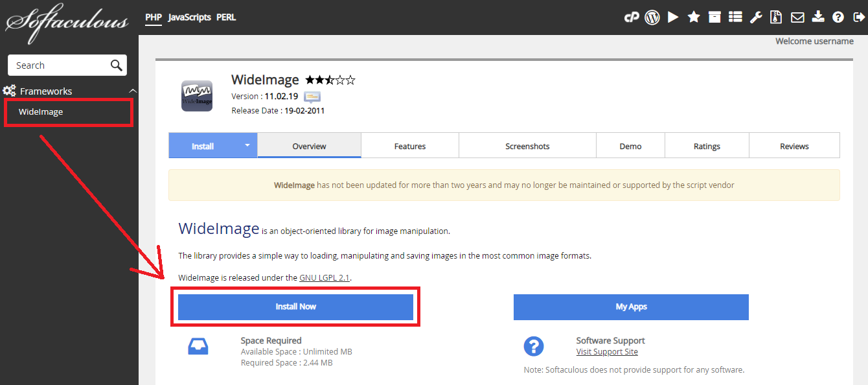Open the cPanel icon in top toolbar
This screenshot has width=868, height=385.
[x=632, y=17]
